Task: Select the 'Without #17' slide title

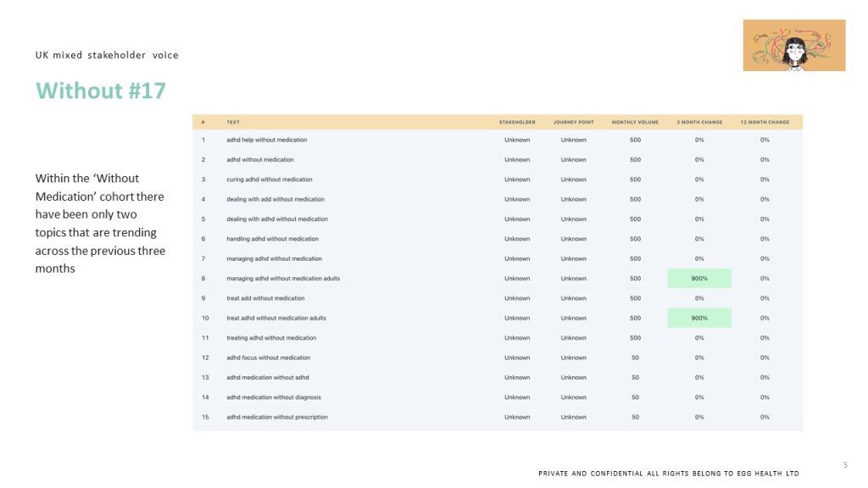Action: pos(101,91)
